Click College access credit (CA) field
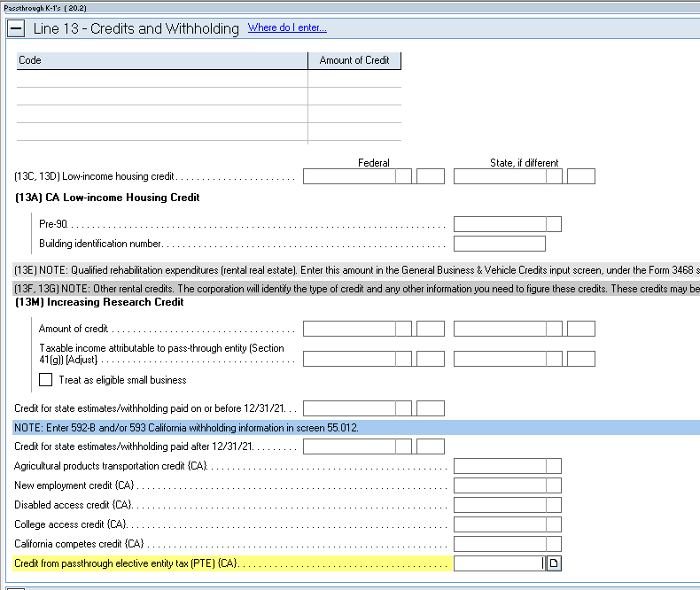The image size is (700, 590). (500, 524)
